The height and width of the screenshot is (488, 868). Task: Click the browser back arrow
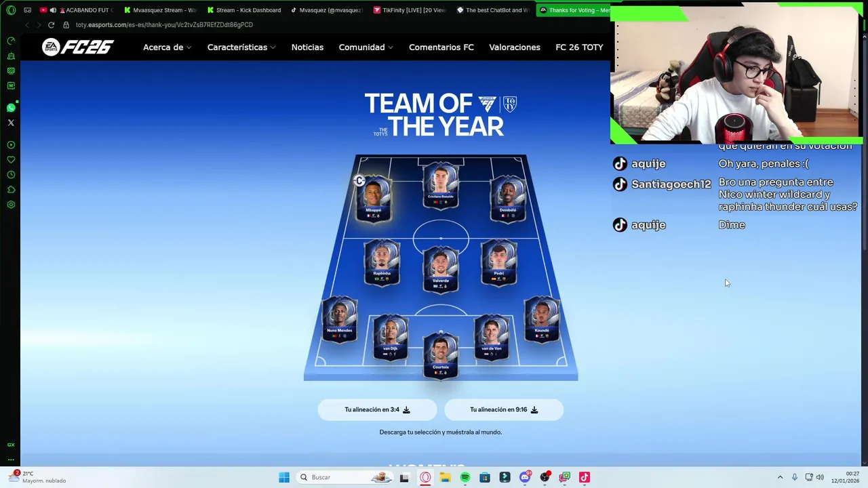[26, 25]
